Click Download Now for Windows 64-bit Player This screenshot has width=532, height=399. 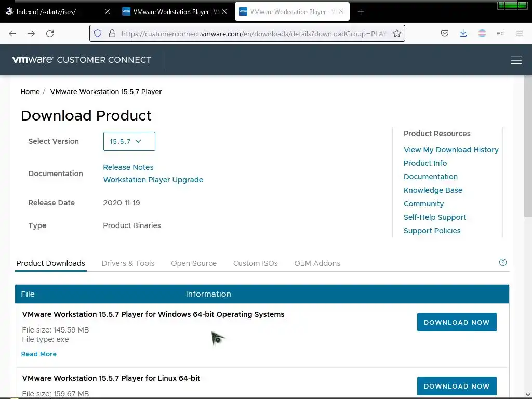click(457, 322)
